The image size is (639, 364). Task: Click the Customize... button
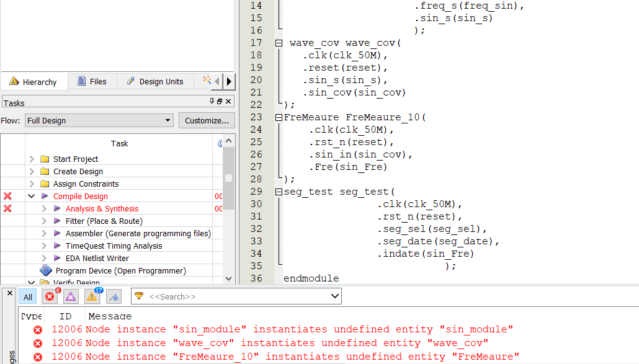207,120
